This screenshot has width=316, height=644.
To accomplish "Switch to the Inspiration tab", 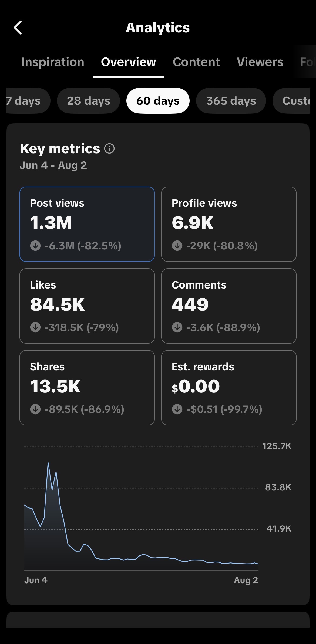I will [53, 62].
